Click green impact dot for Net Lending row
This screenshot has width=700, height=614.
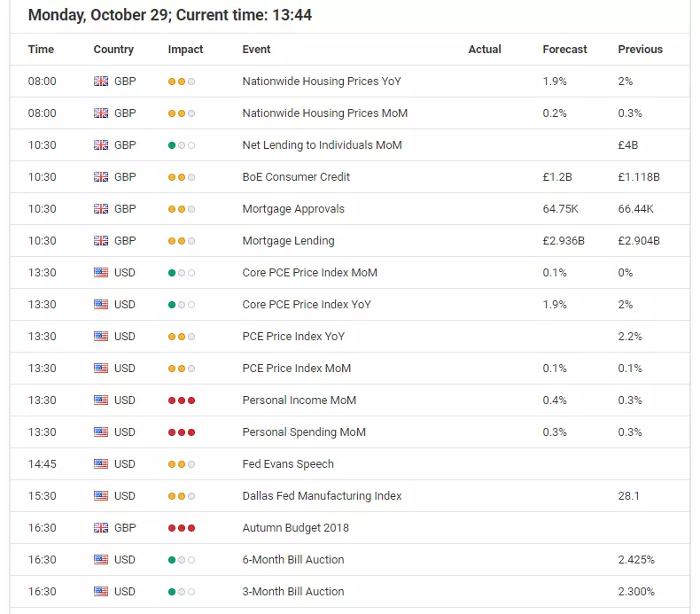click(x=172, y=145)
